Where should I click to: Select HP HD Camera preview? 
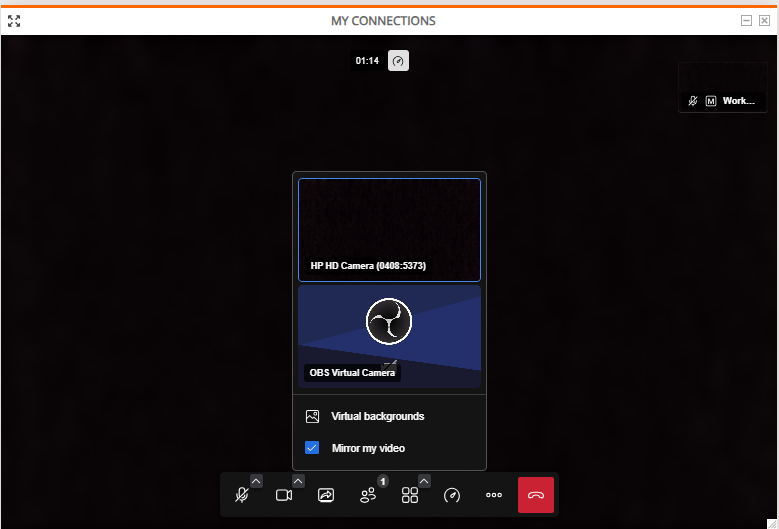pos(389,230)
